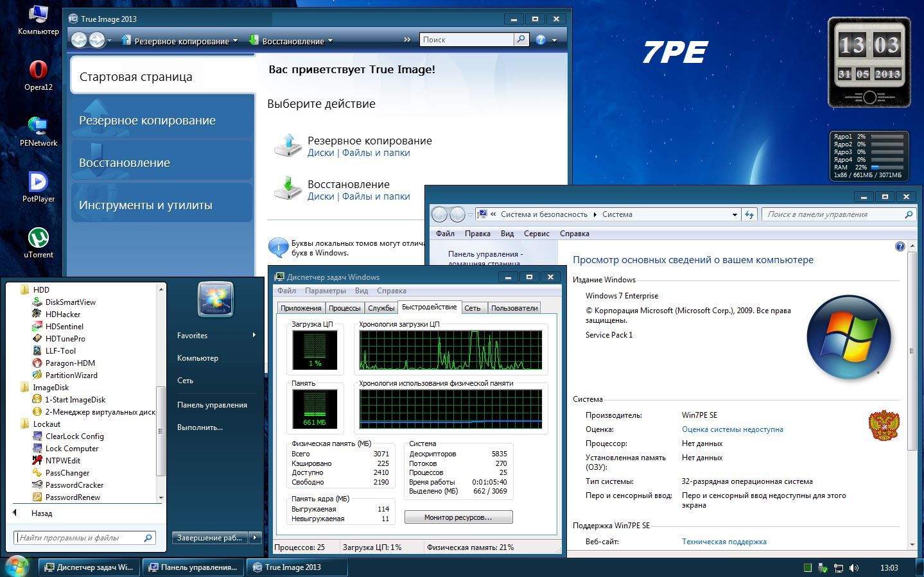Expand the Резервное копирование toolbar dropdown
The height and width of the screenshot is (577, 924).
[x=235, y=41]
